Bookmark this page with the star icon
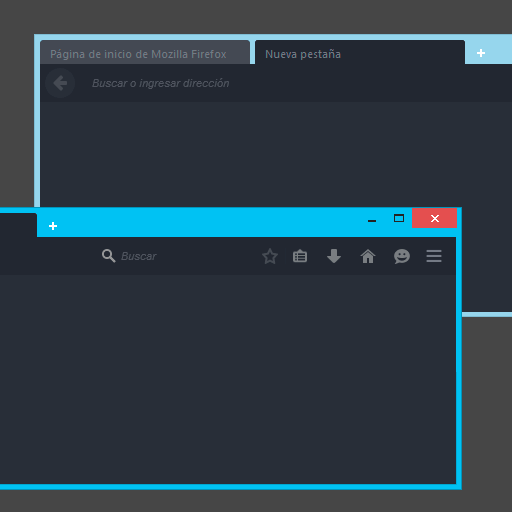 [270, 256]
